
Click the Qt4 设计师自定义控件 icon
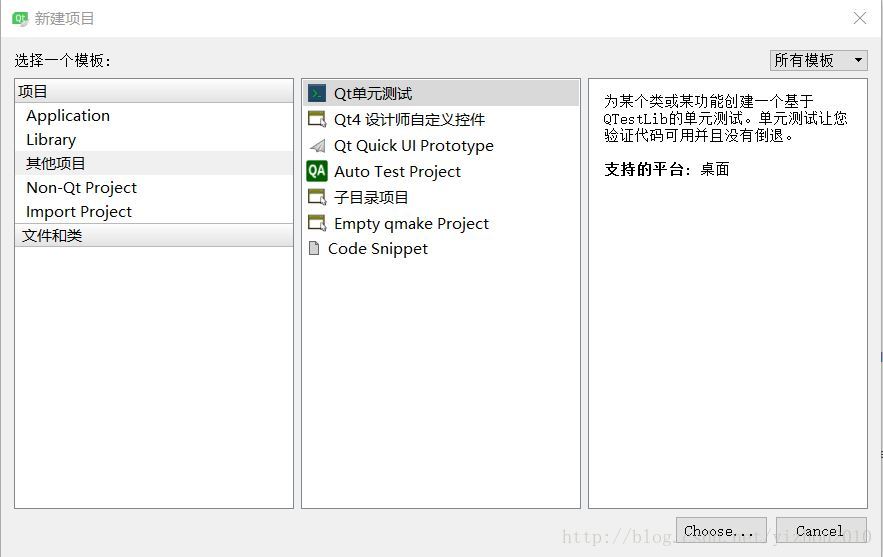point(317,119)
